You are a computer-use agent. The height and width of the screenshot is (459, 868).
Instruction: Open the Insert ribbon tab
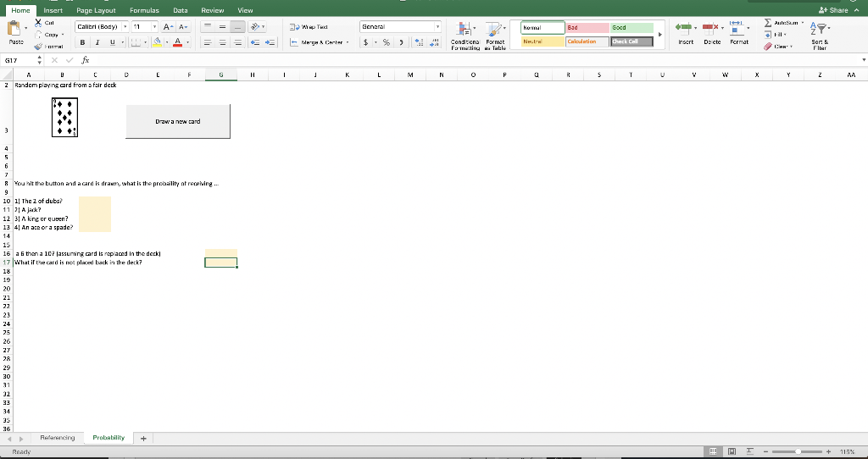click(x=53, y=10)
